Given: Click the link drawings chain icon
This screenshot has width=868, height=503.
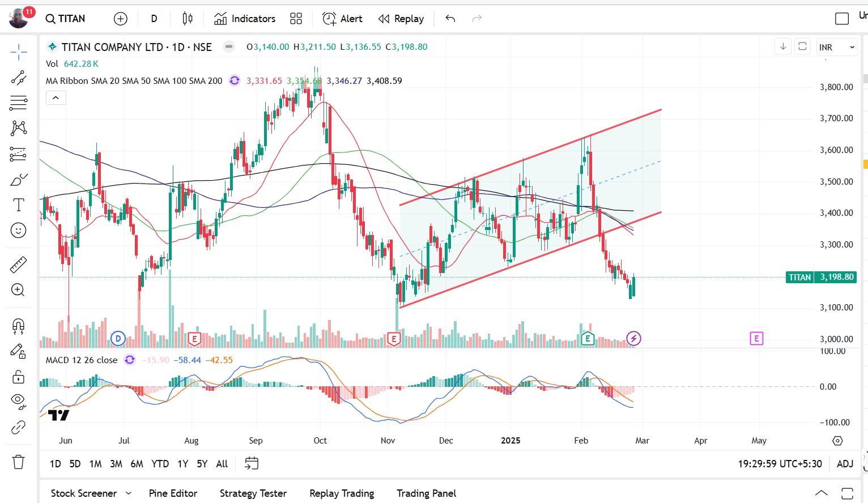Looking at the screenshot, I should pyautogui.click(x=19, y=427).
